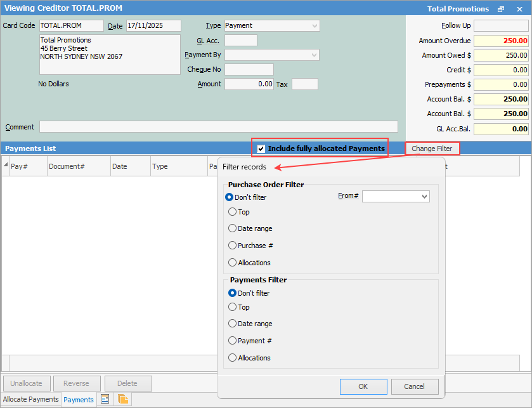Click the Follow Up field

click(x=501, y=26)
